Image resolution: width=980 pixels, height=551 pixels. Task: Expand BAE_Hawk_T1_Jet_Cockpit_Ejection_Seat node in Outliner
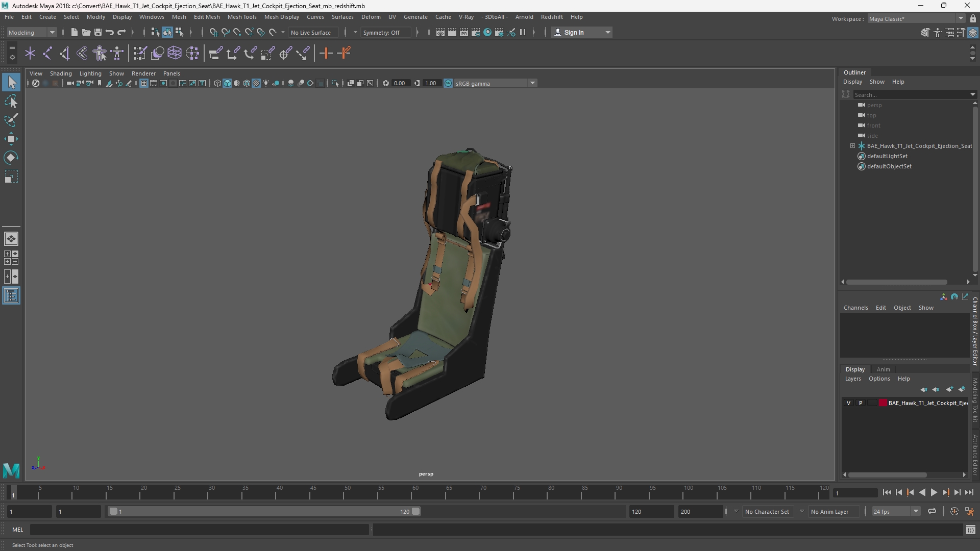tap(852, 146)
